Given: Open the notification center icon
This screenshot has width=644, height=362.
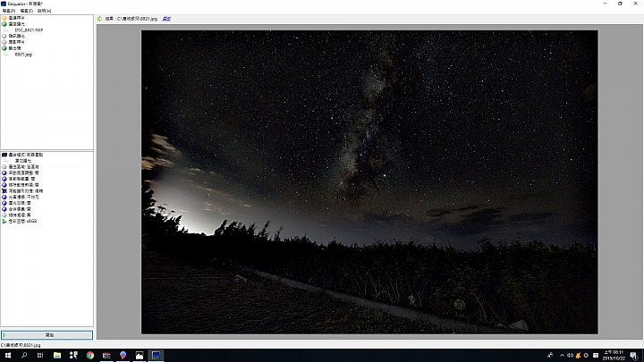Looking at the screenshot, I should point(634,356).
